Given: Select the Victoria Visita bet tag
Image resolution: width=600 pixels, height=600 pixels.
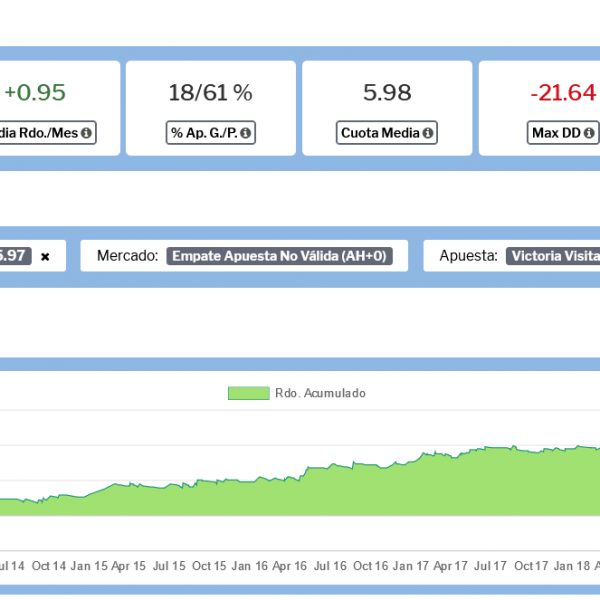Looking at the screenshot, I should 553,256.
